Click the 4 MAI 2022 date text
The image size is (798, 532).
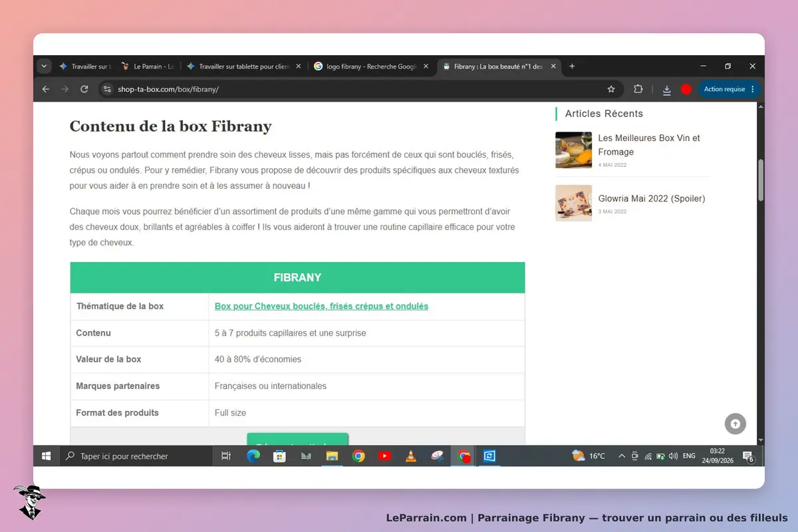coord(612,165)
